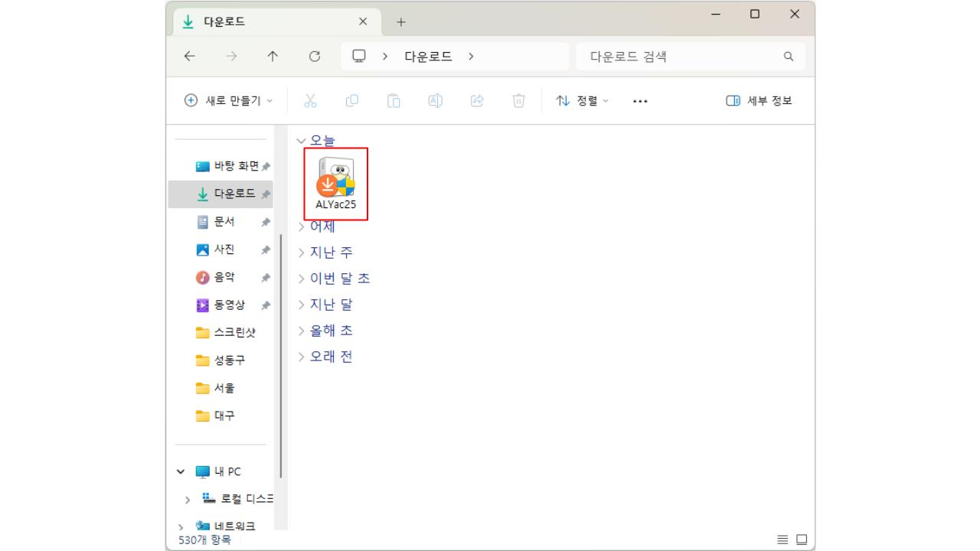Screen dimensions: 980x551
Task: Unpin 바탕 화면 via its pin icon
Action: pos(266,167)
